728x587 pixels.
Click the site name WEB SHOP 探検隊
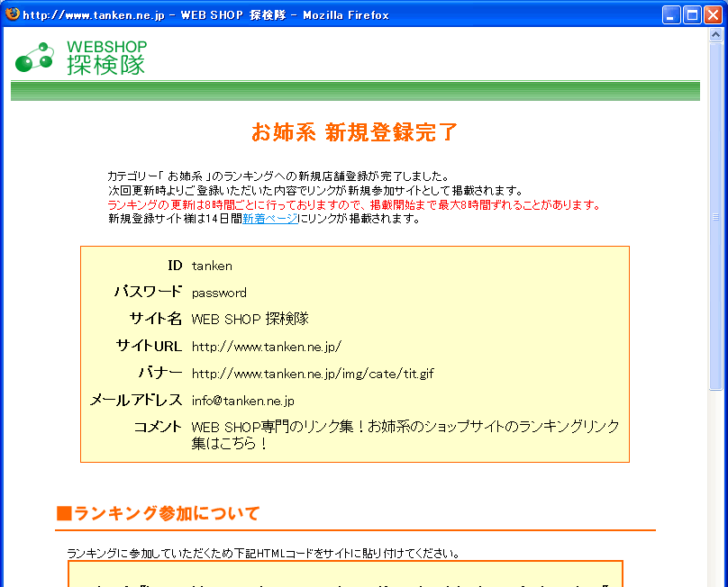pos(250,319)
